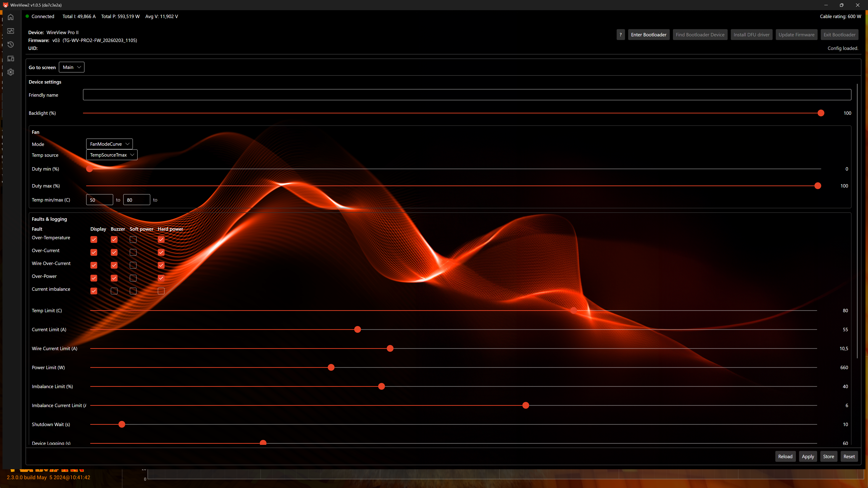Open the settings gear sidebar icon

click(11, 72)
